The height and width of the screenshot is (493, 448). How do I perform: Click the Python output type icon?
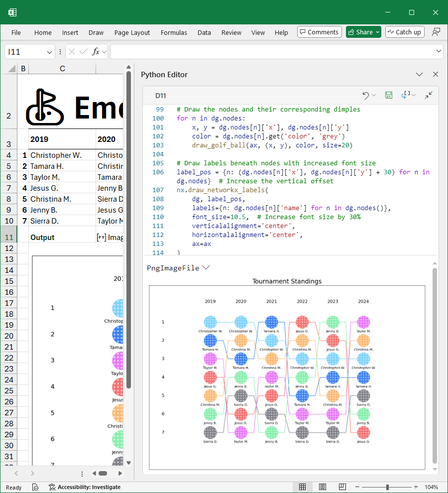click(x=407, y=95)
